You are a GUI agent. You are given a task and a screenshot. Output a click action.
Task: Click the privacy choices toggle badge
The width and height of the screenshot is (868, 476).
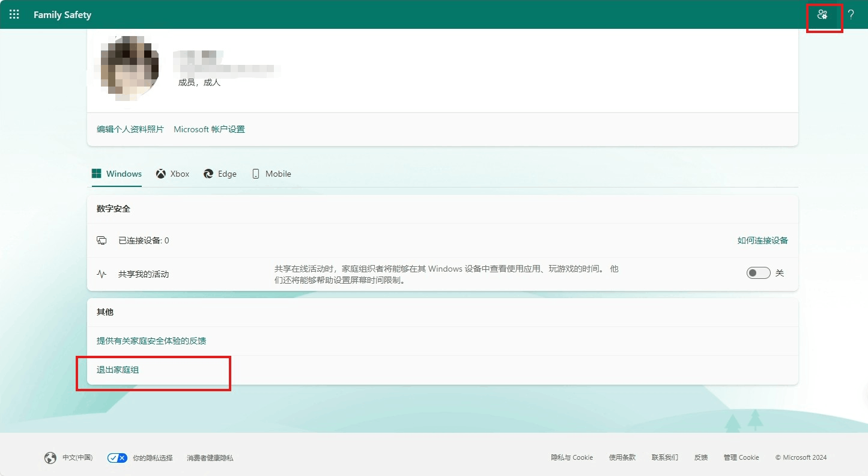[117, 458]
